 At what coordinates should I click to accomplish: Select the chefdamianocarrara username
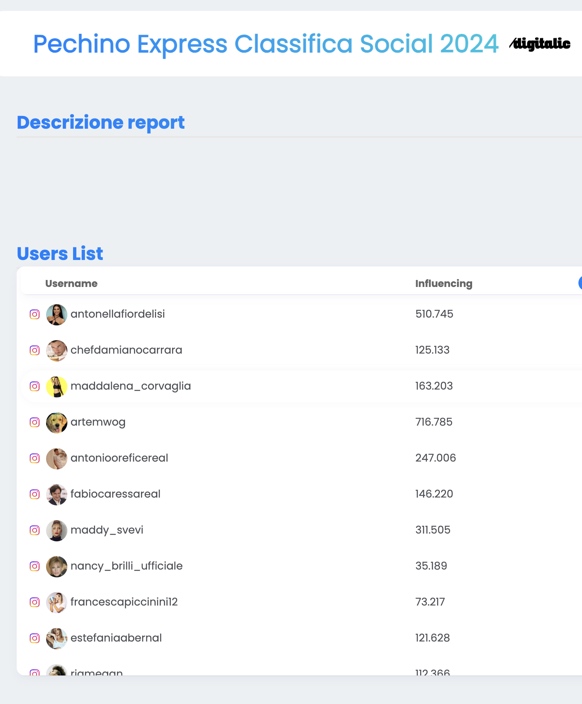point(126,350)
